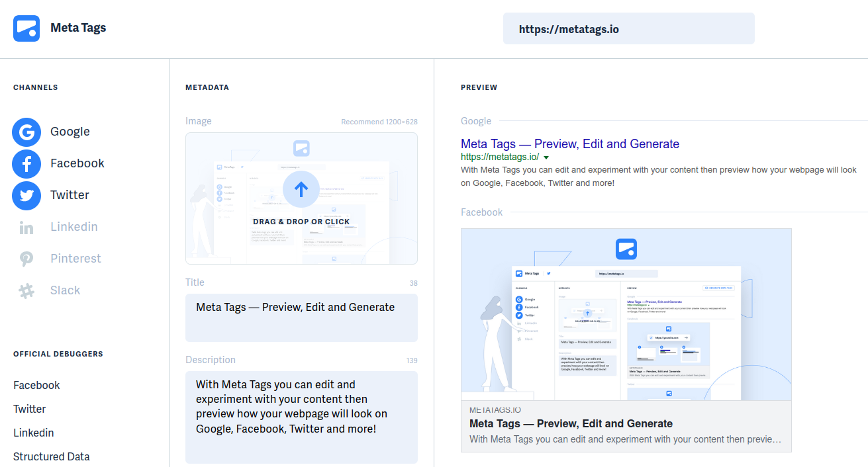The width and height of the screenshot is (868, 467).
Task: Enable the Pinterest channel icon
Action: point(26,259)
